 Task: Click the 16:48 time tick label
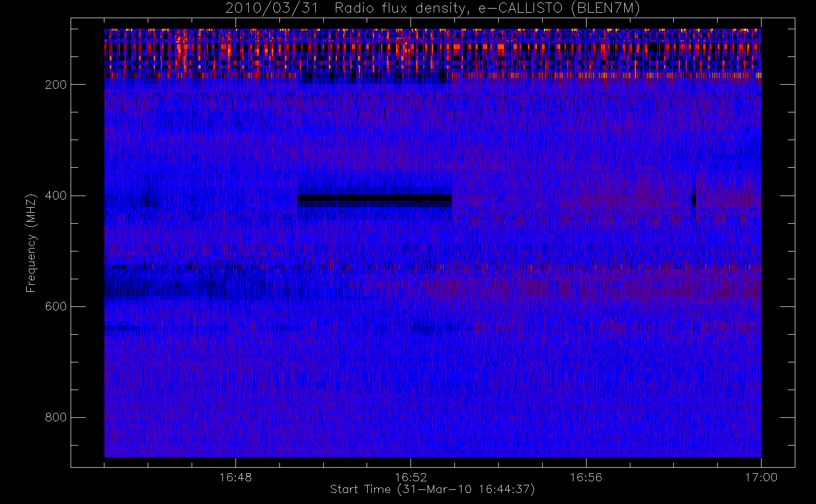236,477
